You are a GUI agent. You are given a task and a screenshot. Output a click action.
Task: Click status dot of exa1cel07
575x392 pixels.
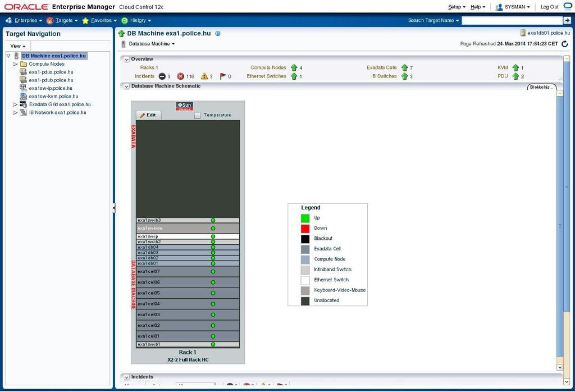click(213, 272)
